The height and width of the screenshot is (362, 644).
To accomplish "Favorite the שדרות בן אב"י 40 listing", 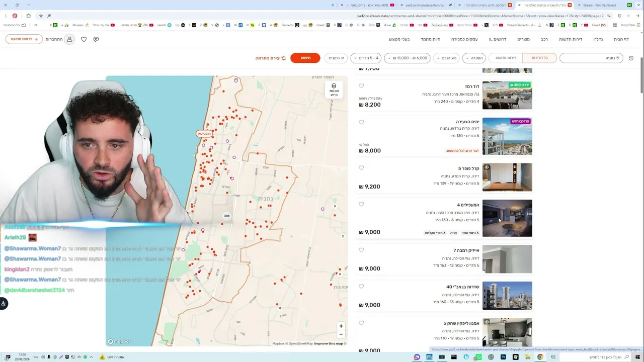I will [361, 287].
